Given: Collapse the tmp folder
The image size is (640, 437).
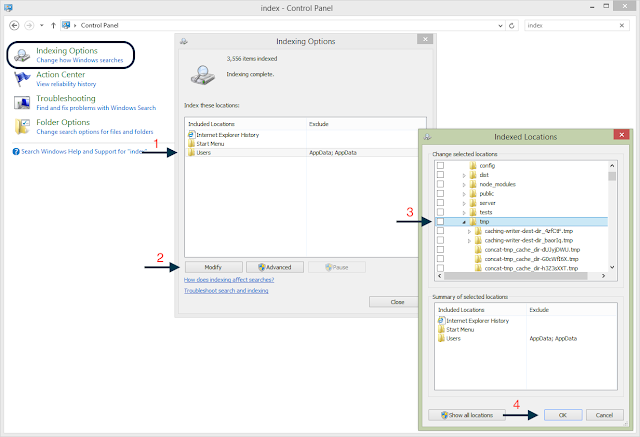Looking at the screenshot, I should pyautogui.click(x=464, y=222).
